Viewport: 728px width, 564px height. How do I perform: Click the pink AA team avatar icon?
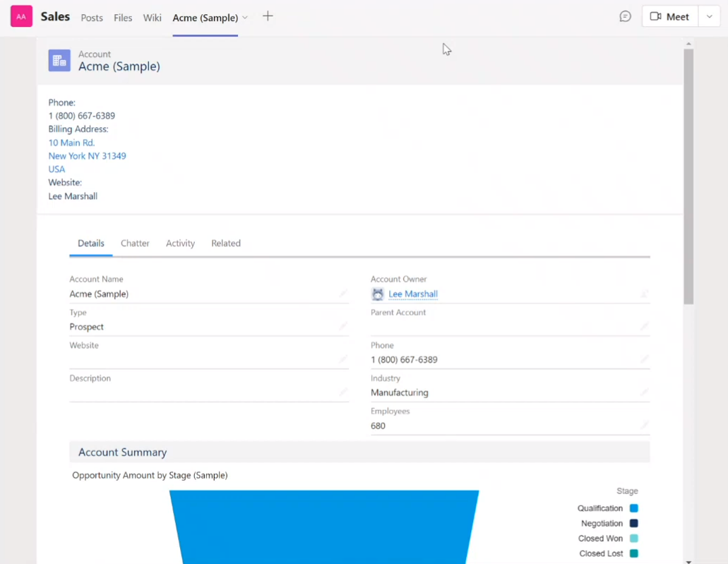click(19, 16)
